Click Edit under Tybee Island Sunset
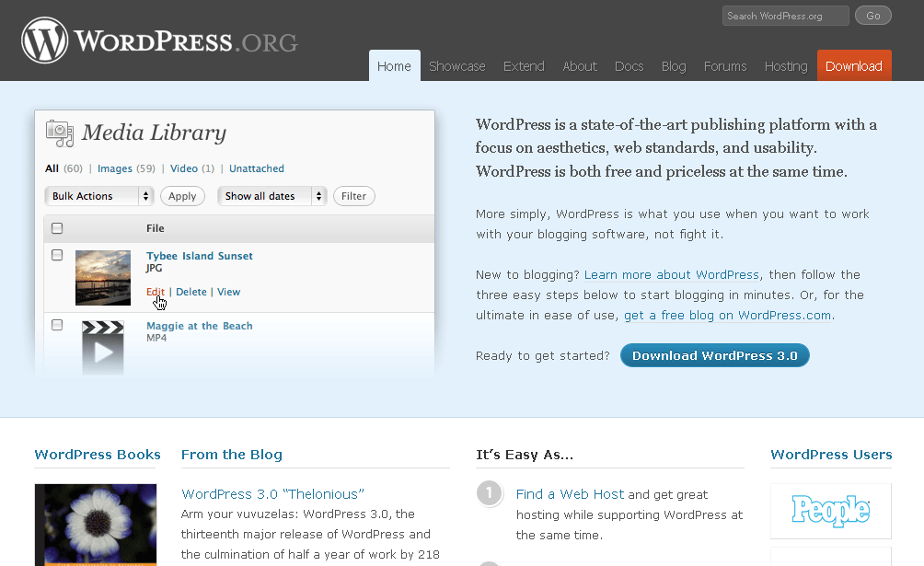Viewport: 924px width, 566px height. point(156,292)
